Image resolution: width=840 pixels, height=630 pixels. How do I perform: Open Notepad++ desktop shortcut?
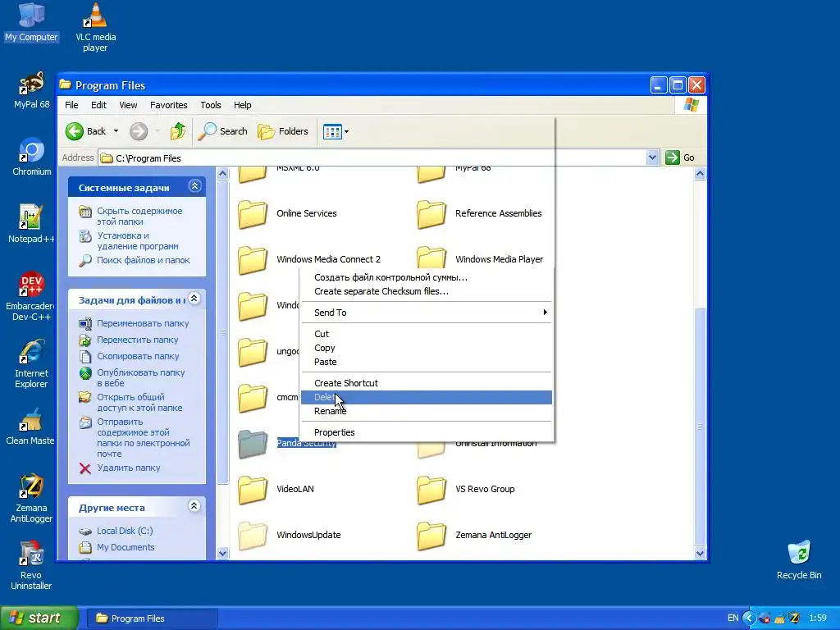coord(30,224)
